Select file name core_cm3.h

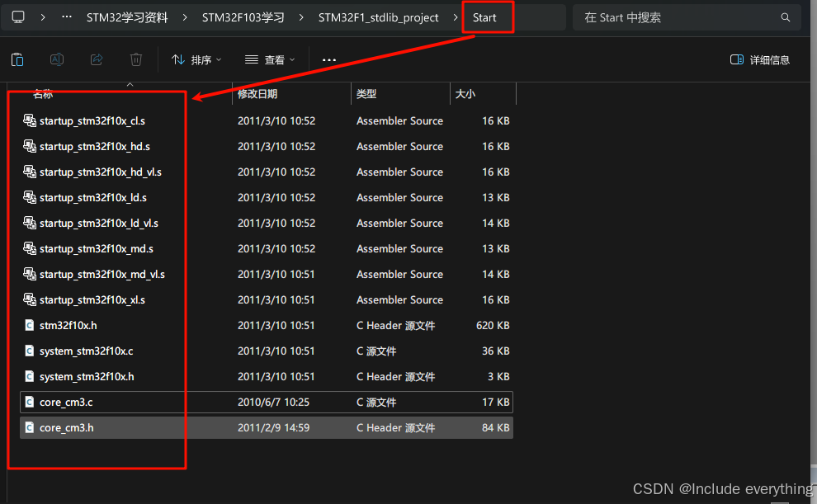(67, 427)
